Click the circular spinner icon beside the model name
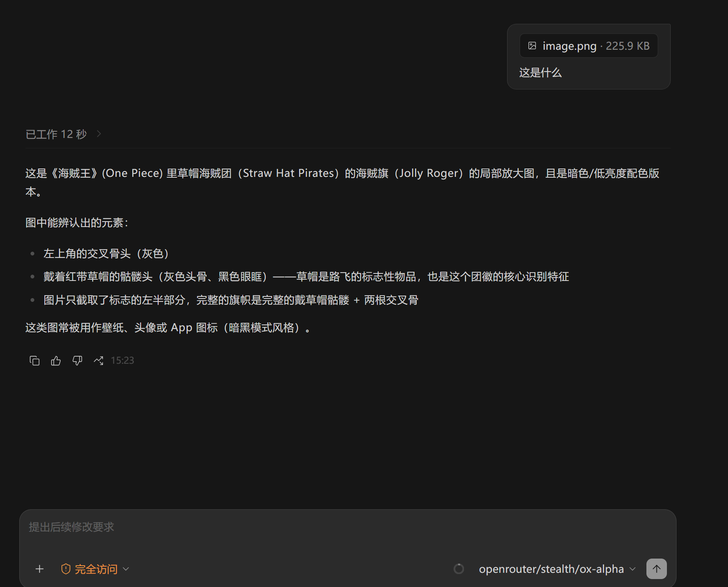 tap(459, 569)
